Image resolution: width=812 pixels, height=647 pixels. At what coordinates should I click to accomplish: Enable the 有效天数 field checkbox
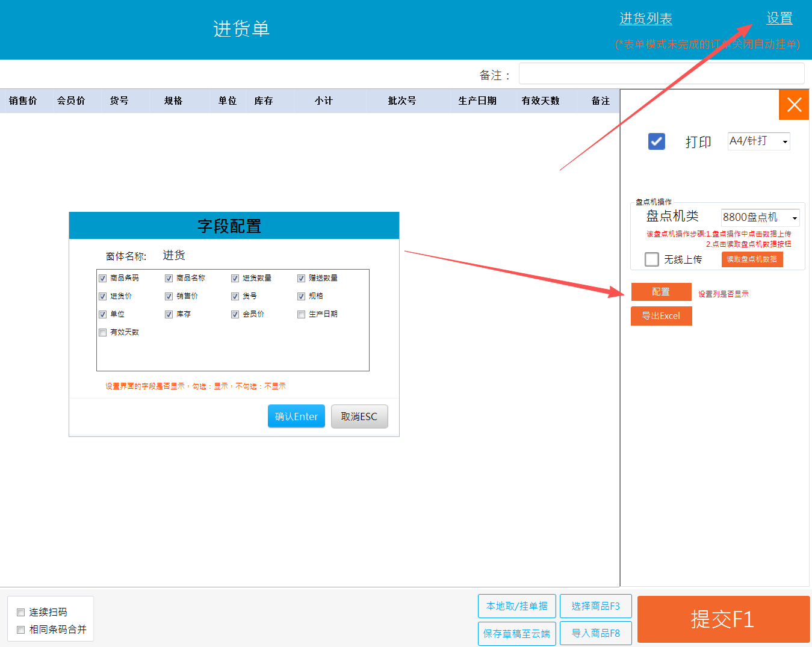(103, 332)
